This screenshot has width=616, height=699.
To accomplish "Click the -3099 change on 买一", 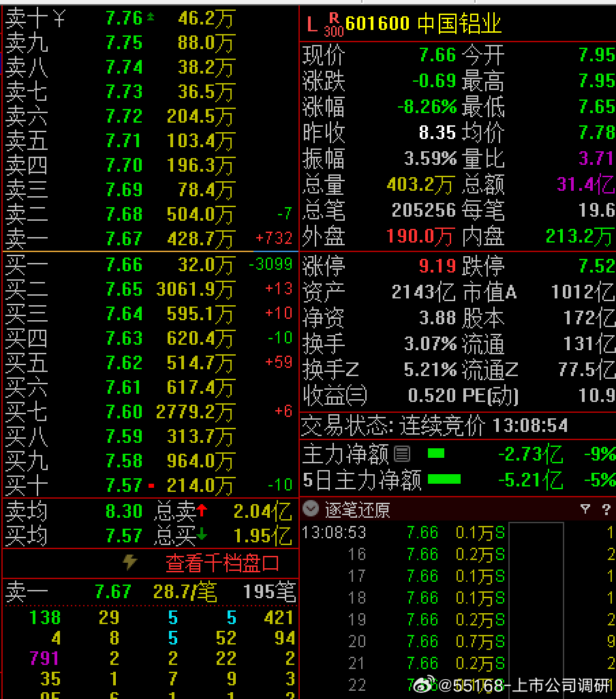I will [271, 264].
